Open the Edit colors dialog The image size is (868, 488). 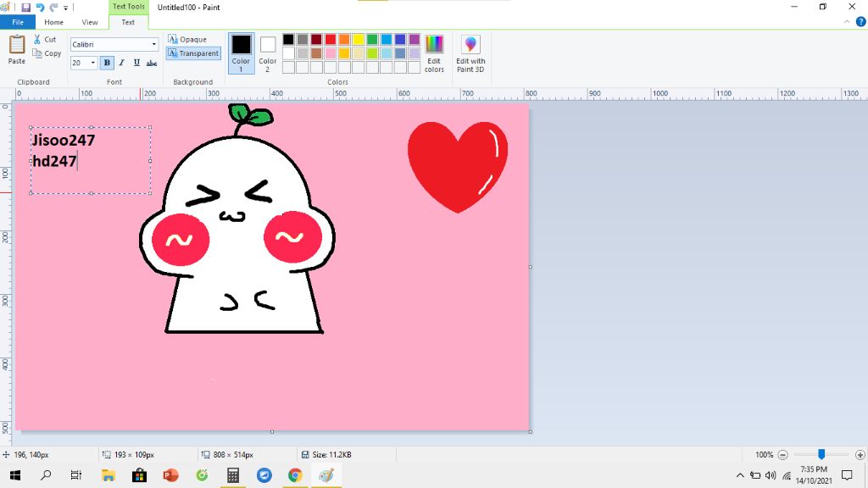434,53
